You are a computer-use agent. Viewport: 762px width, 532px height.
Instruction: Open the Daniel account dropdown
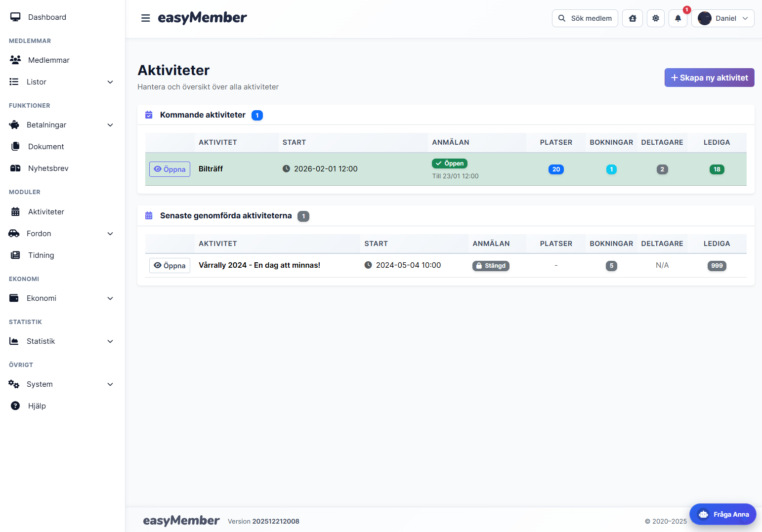point(723,18)
